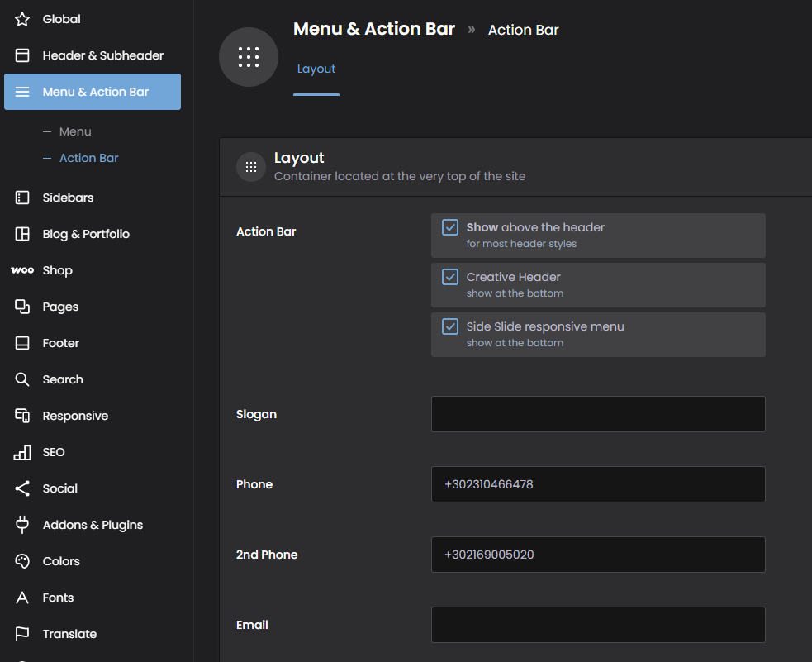Expand the Blog & Portfolio section

(86, 234)
